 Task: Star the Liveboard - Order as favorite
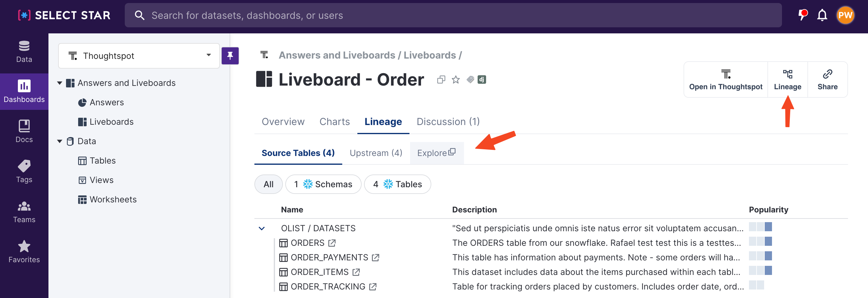pyautogui.click(x=456, y=80)
